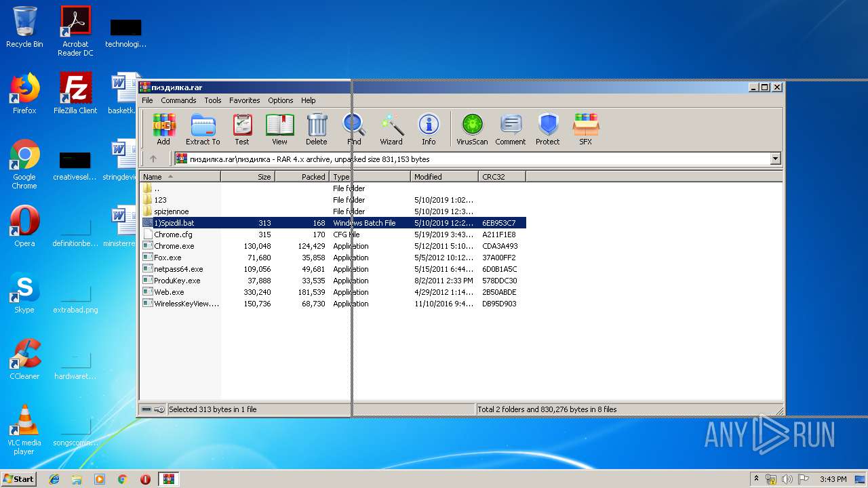
Task: Select the ProduKey.exe file
Action: click(333, 281)
